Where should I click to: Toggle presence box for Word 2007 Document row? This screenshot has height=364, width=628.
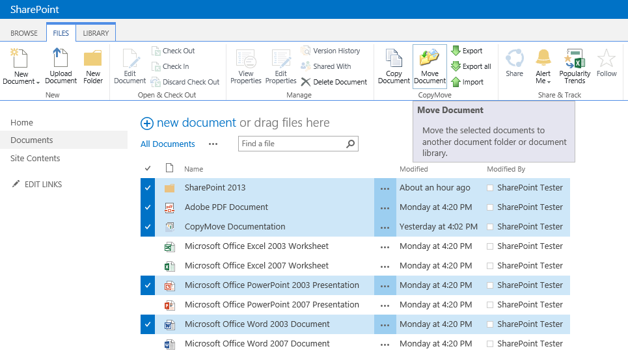click(x=490, y=344)
